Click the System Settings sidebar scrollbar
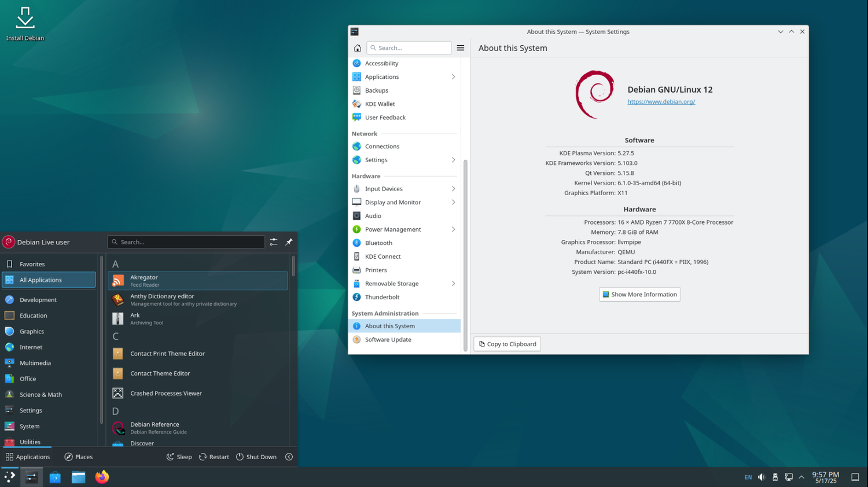 coord(465,255)
